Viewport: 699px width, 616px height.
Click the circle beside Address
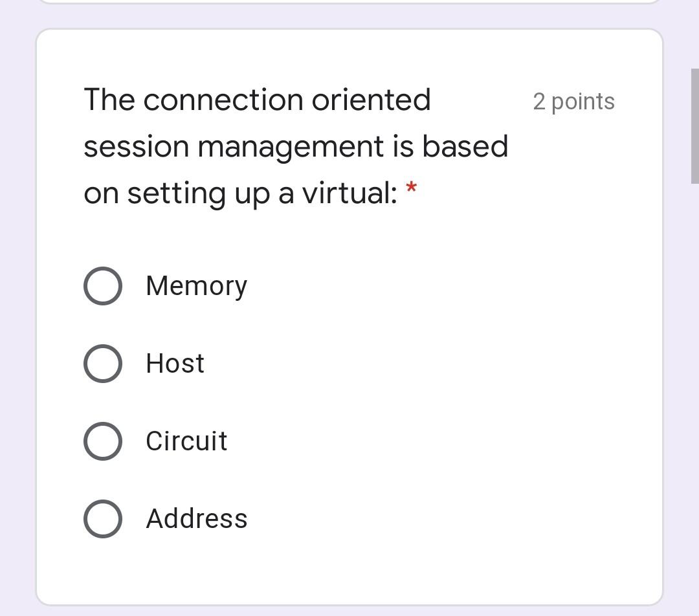102,518
